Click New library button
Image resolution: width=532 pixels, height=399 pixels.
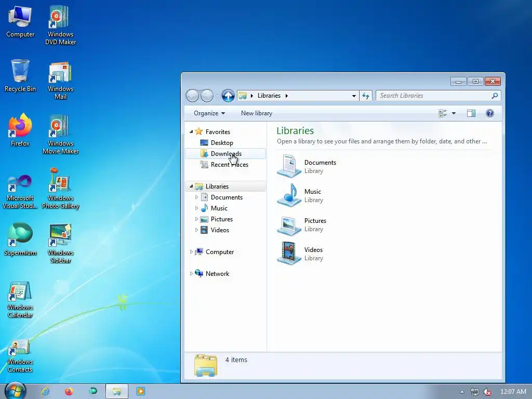tap(257, 113)
